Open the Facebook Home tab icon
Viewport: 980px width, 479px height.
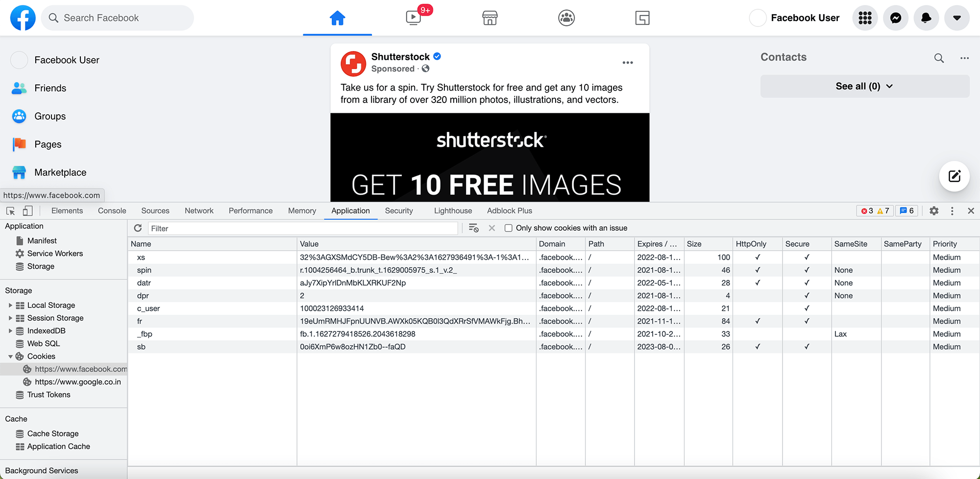coord(337,18)
